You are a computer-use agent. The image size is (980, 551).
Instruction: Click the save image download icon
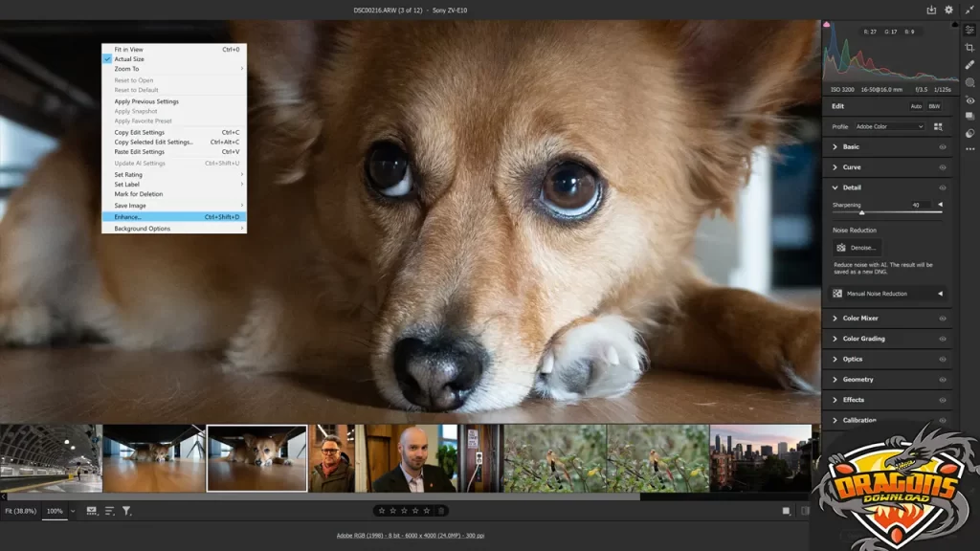931,10
